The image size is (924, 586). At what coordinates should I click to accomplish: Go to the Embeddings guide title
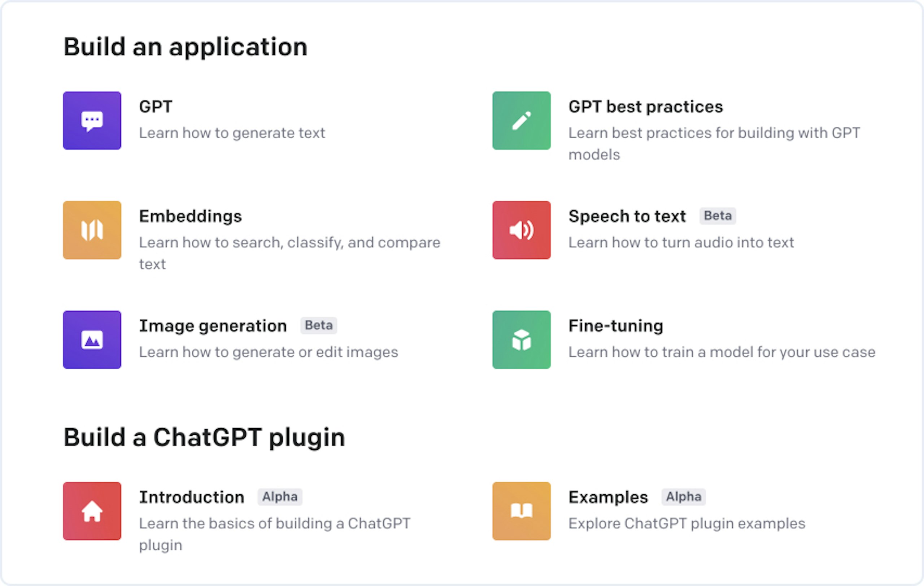[190, 216]
